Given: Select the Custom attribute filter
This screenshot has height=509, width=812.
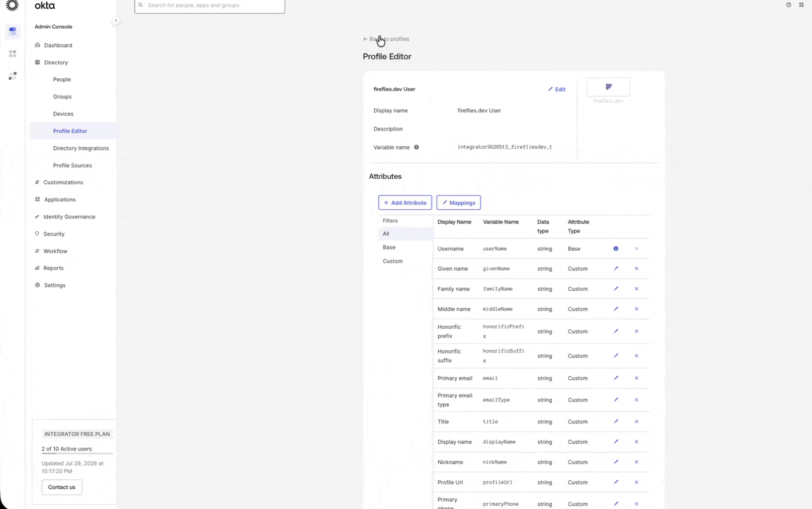Looking at the screenshot, I should pyautogui.click(x=392, y=261).
